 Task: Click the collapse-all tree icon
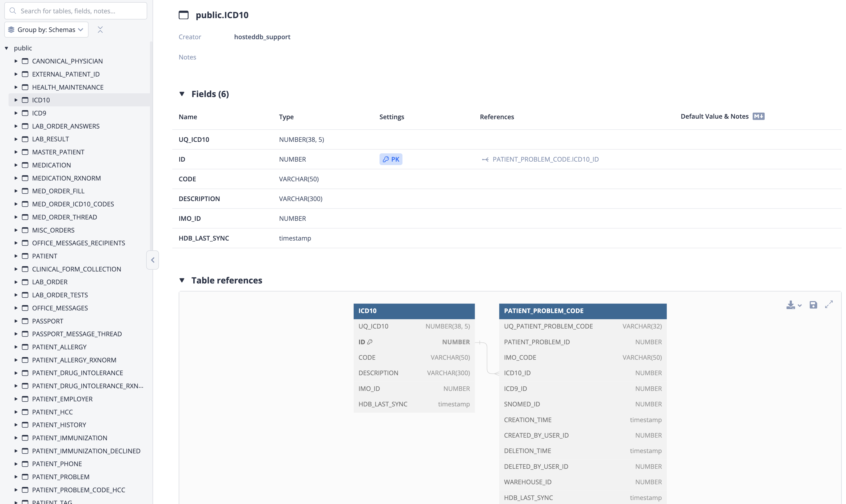[x=101, y=30]
